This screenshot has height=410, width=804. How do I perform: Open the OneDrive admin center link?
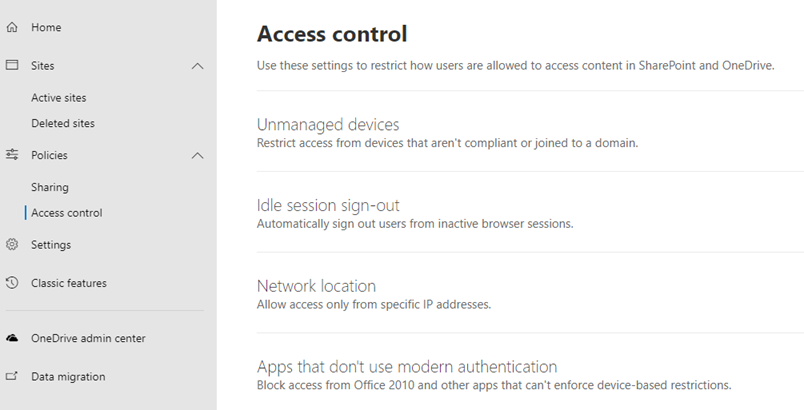click(x=88, y=339)
